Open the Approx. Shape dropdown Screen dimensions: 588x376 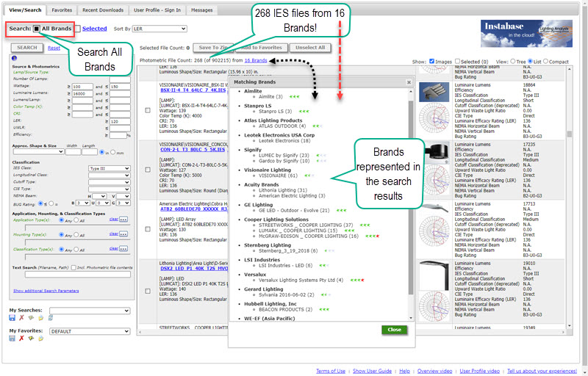tap(38, 152)
